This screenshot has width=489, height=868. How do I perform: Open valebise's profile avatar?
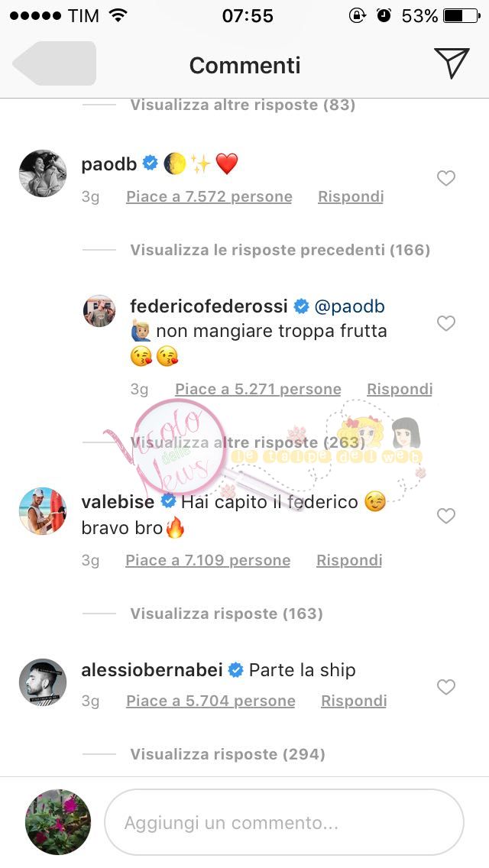coord(43,510)
